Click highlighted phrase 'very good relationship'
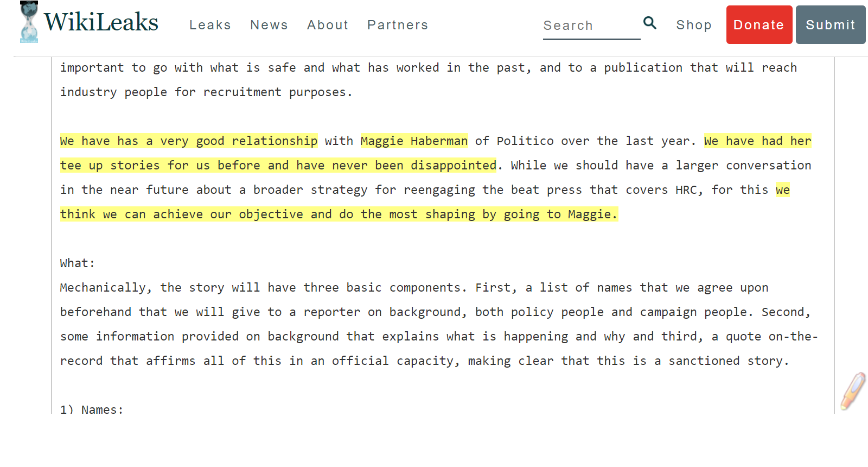This screenshot has height=467, width=868. pyautogui.click(x=239, y=141)
